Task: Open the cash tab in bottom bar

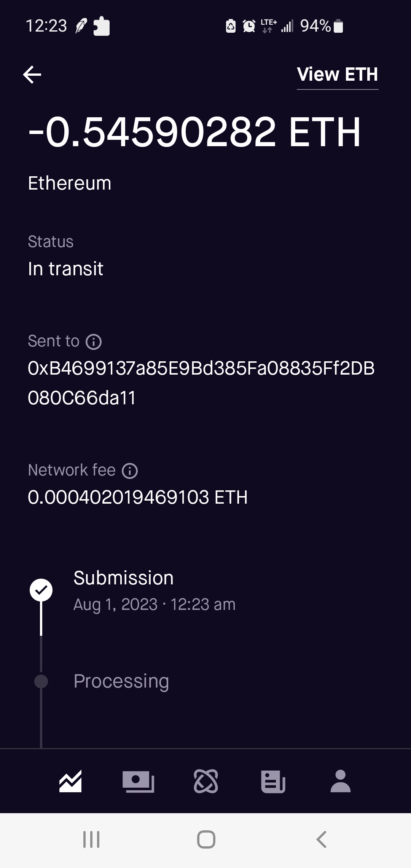Action: [138, 781]
